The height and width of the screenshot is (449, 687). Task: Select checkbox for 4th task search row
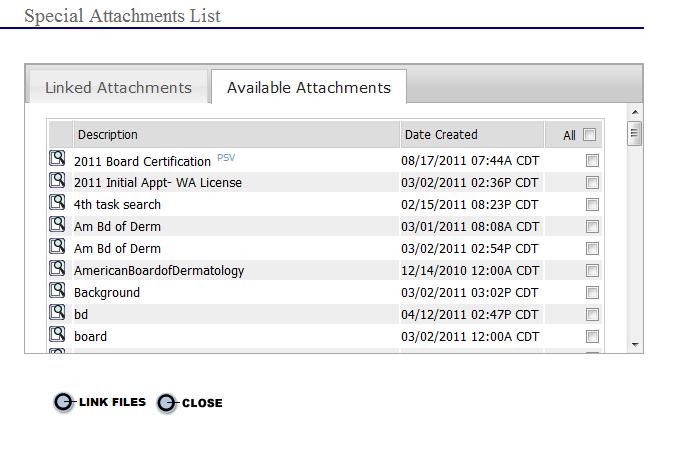(x=592, y=204)
